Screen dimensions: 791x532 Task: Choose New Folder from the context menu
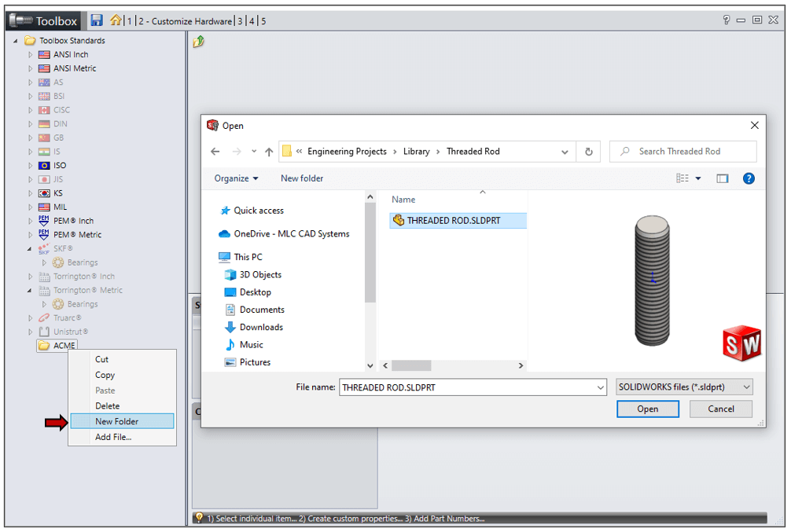tap(123, 421)
